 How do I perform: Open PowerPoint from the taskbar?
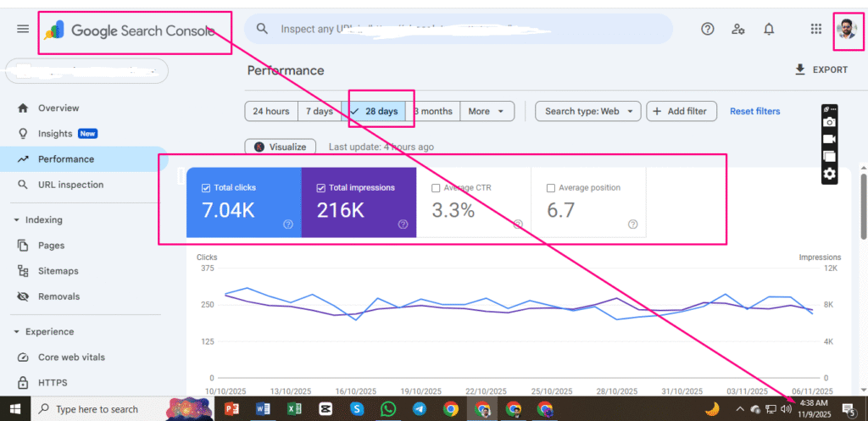coord(231,409)
